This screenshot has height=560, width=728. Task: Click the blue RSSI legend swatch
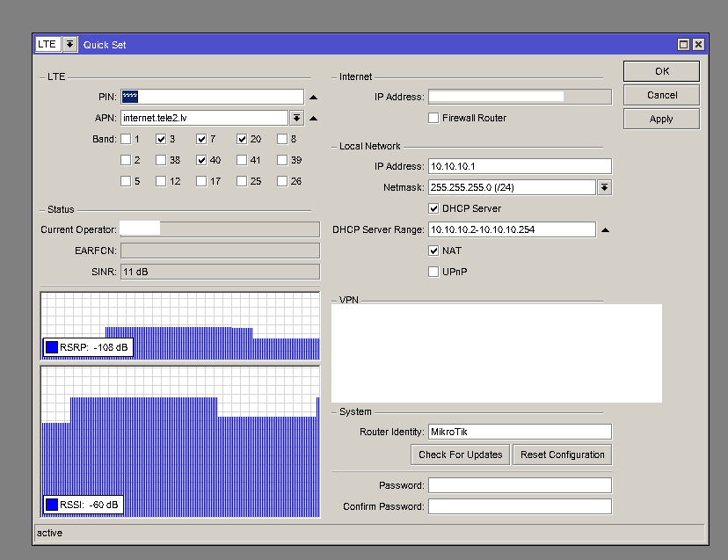point(52,505)
